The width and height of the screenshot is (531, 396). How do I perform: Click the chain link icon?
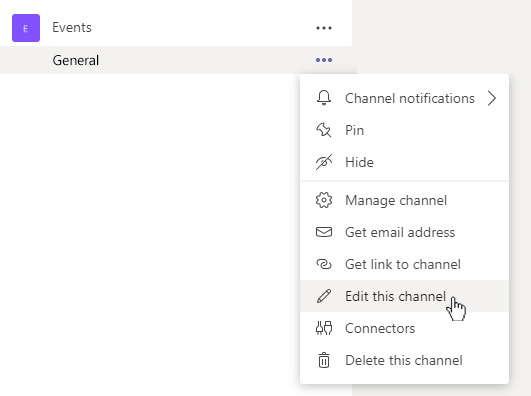coord(324,264)
